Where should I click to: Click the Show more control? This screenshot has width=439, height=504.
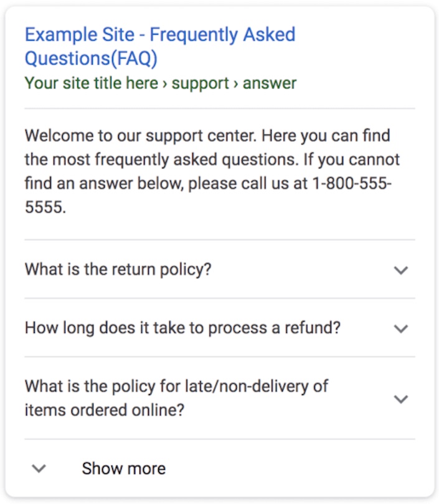123,468
